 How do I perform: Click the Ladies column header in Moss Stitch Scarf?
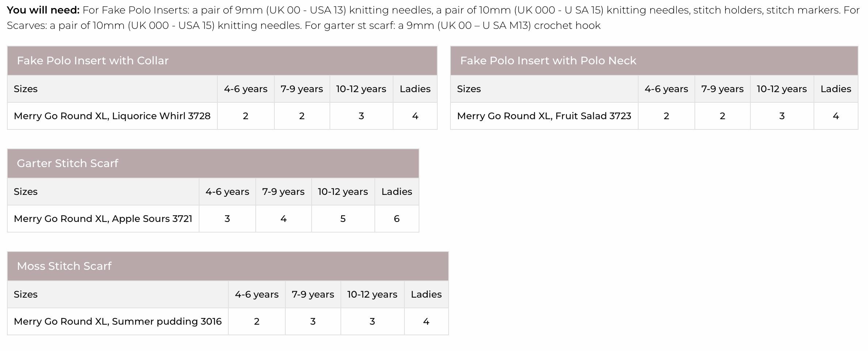426,295
